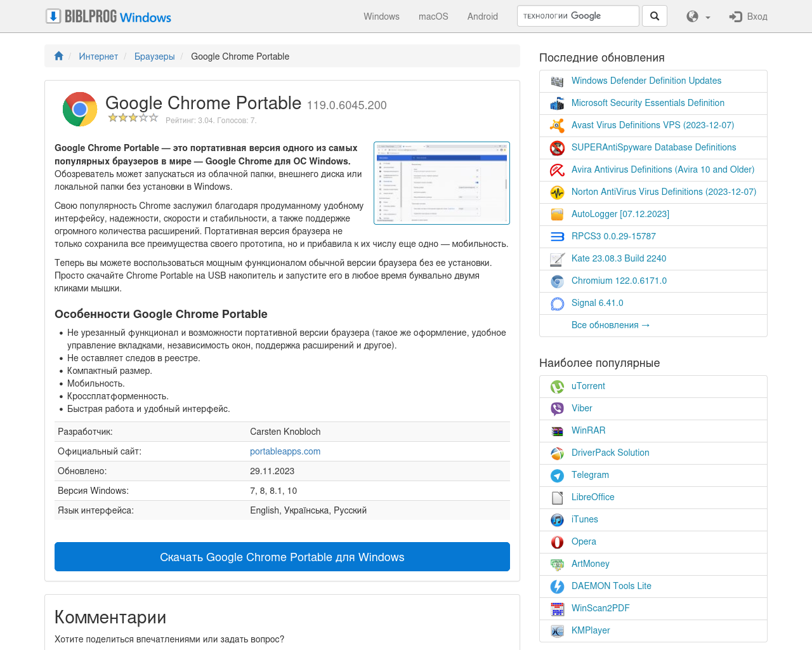Click the Комментарии heading
The width and height of the screenshot is (812, 650).
110,617
